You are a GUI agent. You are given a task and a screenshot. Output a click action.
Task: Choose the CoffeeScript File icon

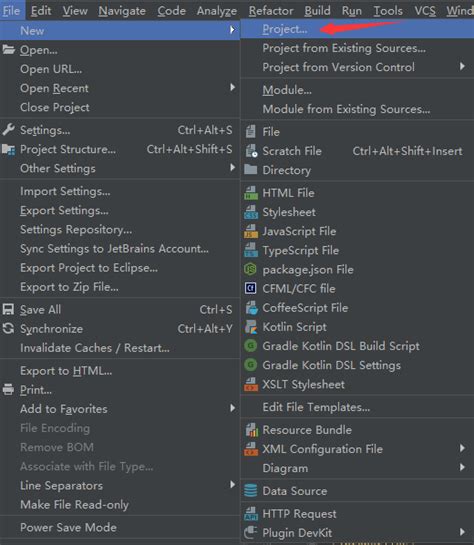pyautogui.click(x=251, y=308)
